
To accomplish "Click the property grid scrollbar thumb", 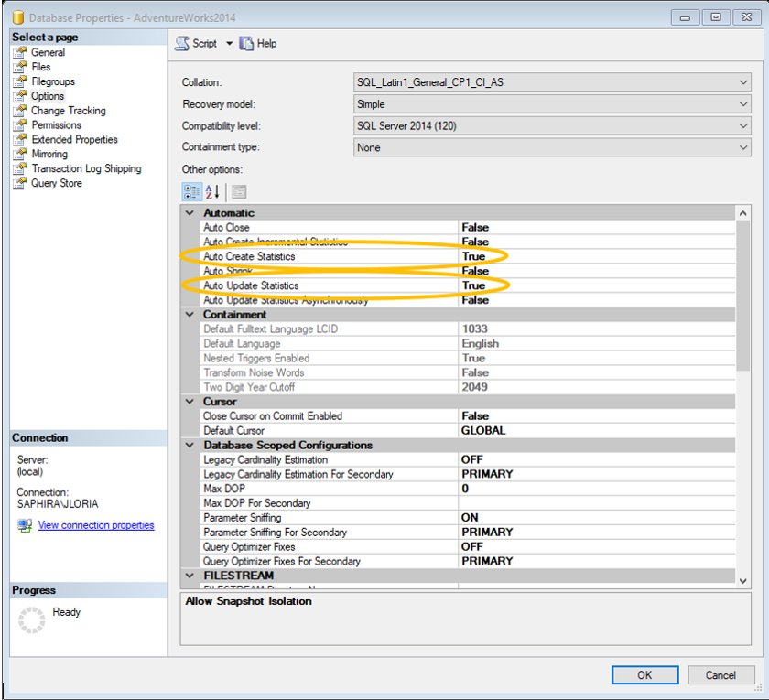I will 743,296.
